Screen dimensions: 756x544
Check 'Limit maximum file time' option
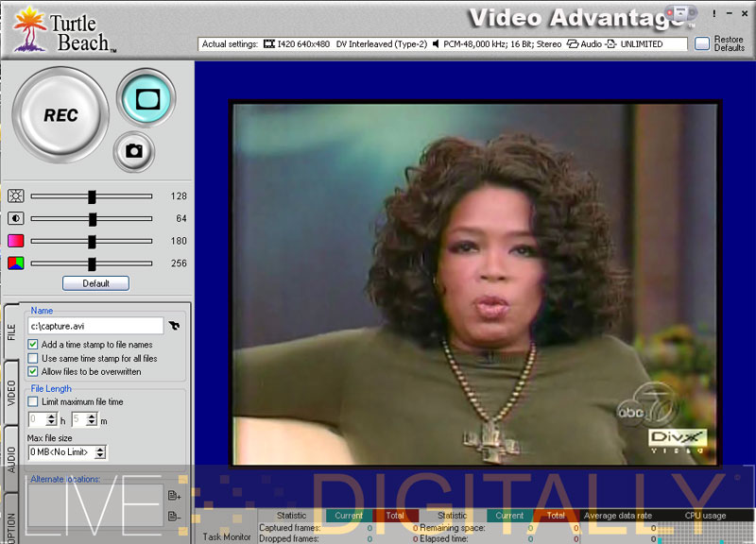point(34,402)
